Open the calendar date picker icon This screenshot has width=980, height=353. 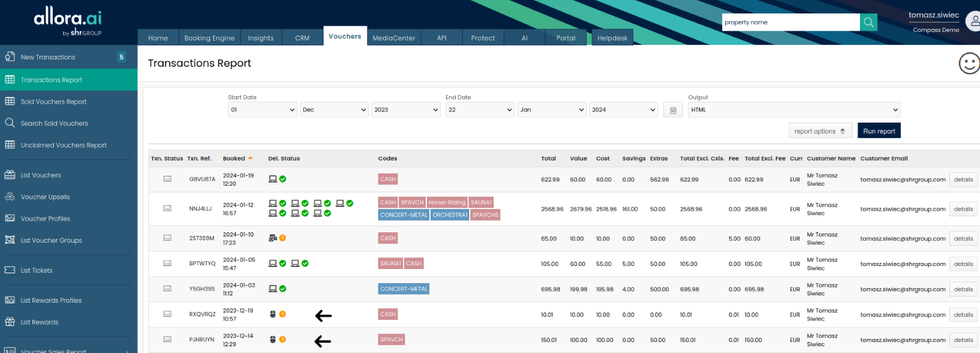coord(673,110)
